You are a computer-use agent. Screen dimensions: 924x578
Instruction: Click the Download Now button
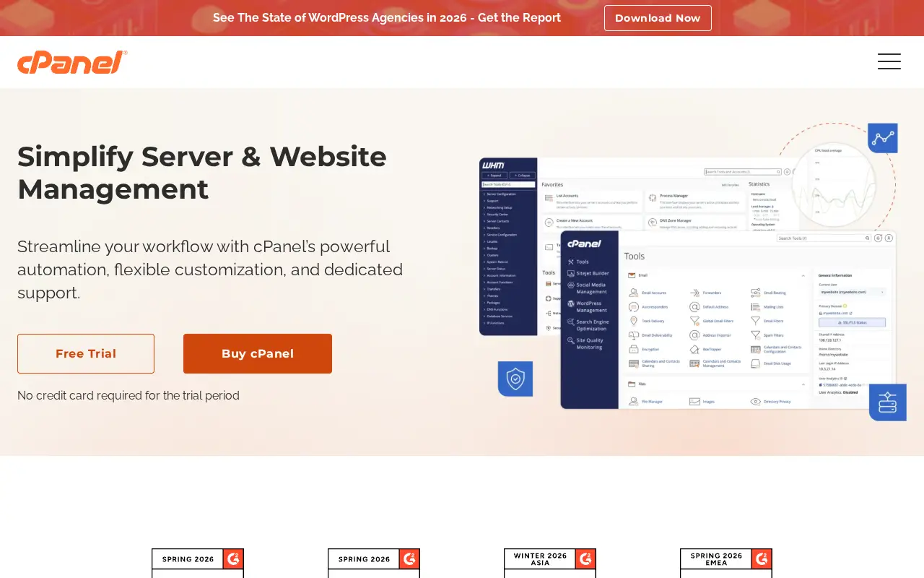pos(658,18)
